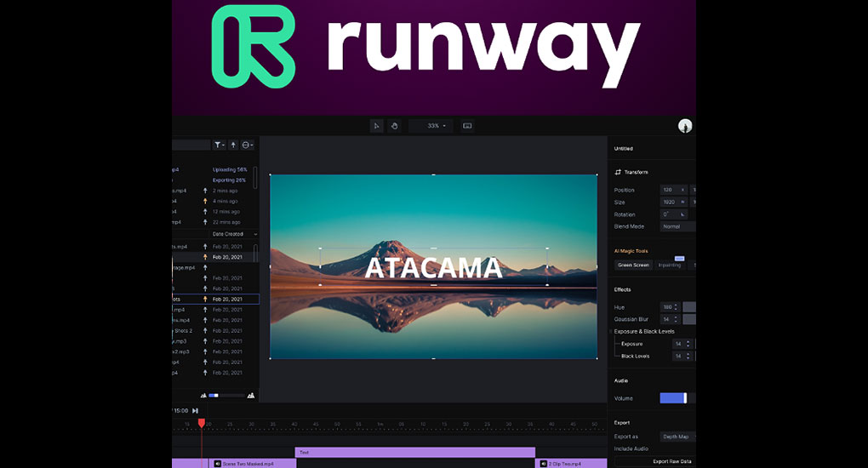Sort assets by Date Created dropdown

(234, 234)
